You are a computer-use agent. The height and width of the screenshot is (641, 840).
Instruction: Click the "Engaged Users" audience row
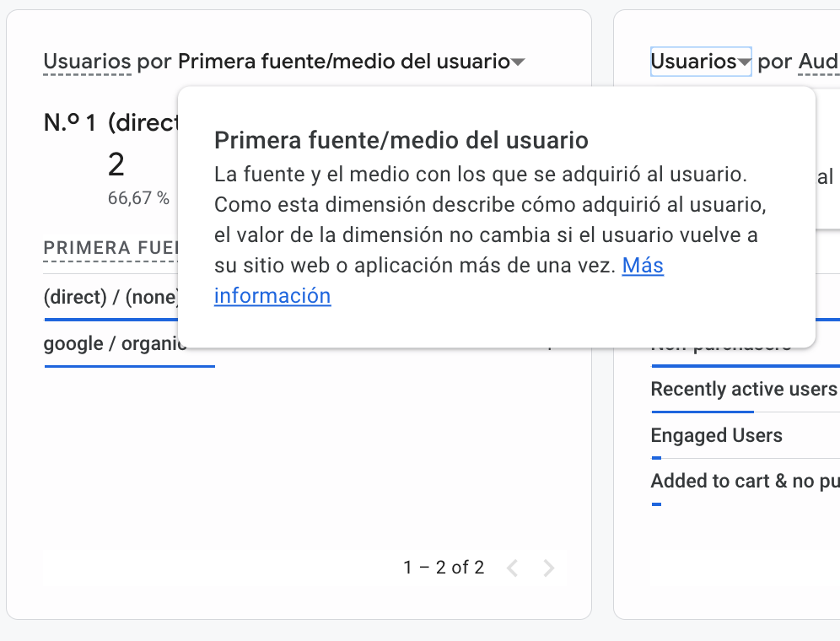[716, 435]
